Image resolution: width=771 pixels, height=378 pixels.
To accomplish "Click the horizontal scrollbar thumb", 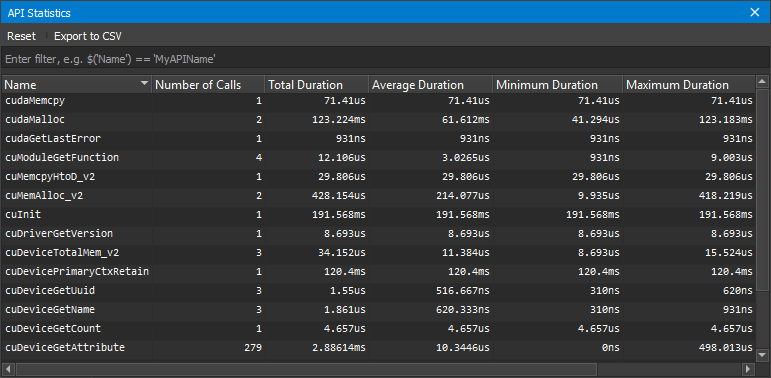I will click(x=306, y=369).
